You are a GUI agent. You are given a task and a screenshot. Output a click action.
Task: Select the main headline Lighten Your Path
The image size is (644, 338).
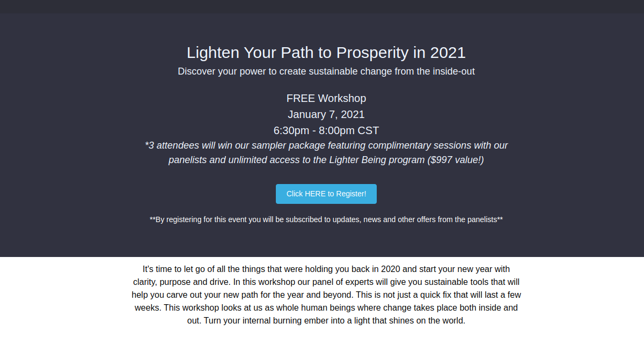tap(326, 53)
